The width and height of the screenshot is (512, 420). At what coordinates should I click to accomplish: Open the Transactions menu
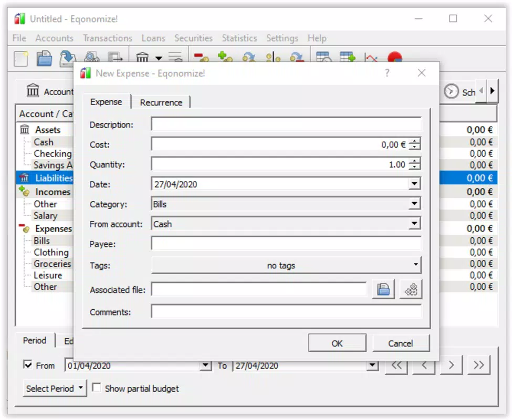click(108, 38)
